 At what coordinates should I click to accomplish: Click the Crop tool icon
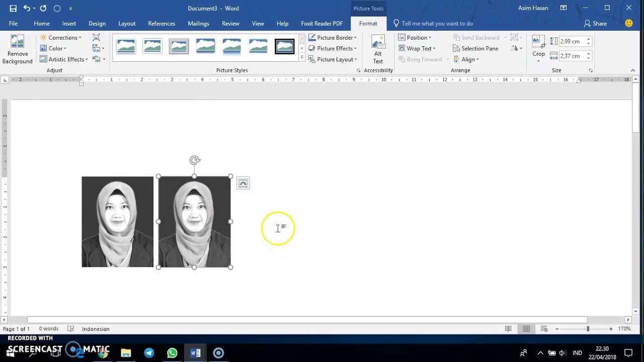click(538, 41)
